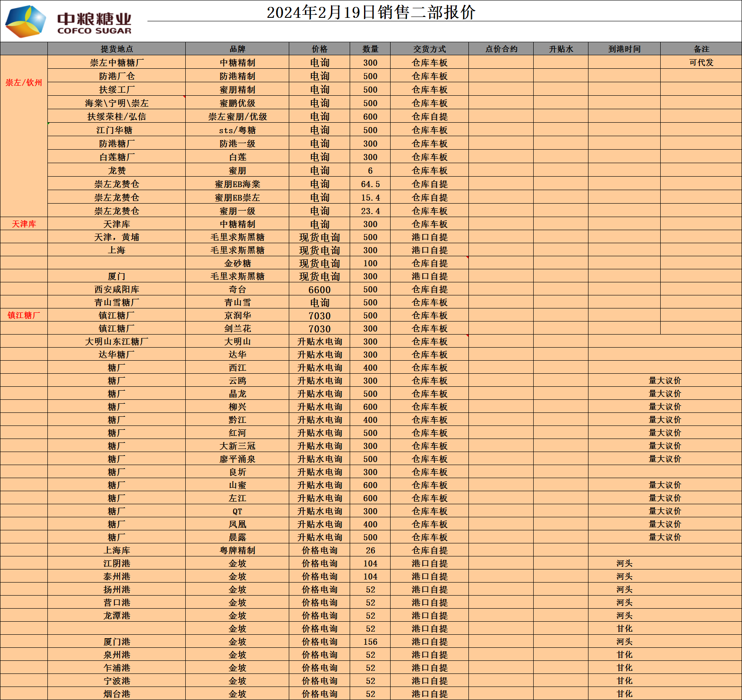Click the COFCO Sugar logo
This screenshot has height=700, width=742.
click(69, 22)
